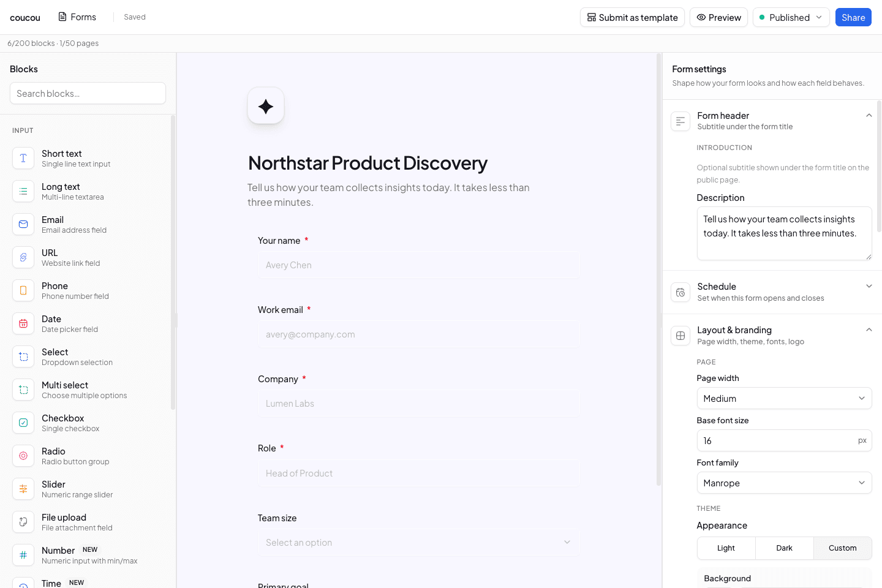This screenshot has height=588, width=882.
Task: Expand the Schedule section chevron
Action: pos(869,286)
